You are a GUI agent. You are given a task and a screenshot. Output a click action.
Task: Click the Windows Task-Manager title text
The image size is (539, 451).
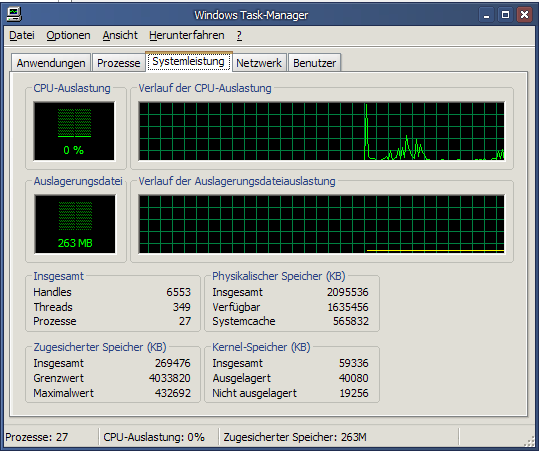coord(251,15)
